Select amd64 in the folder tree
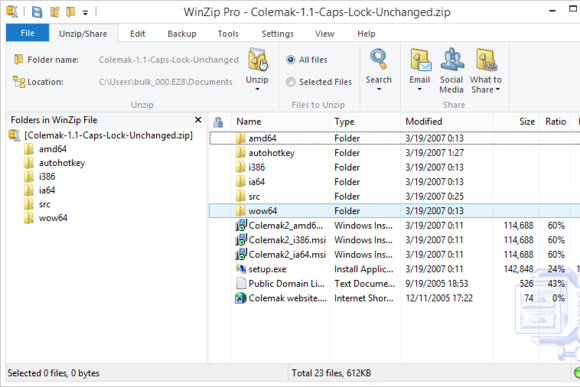The image size is (580, 387). tap(53, 149)
